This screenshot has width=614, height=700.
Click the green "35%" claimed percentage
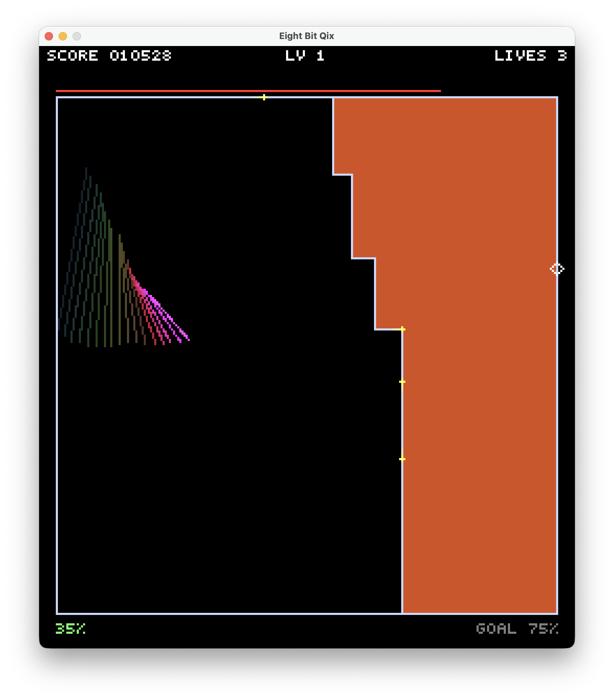tap(70, 628)
